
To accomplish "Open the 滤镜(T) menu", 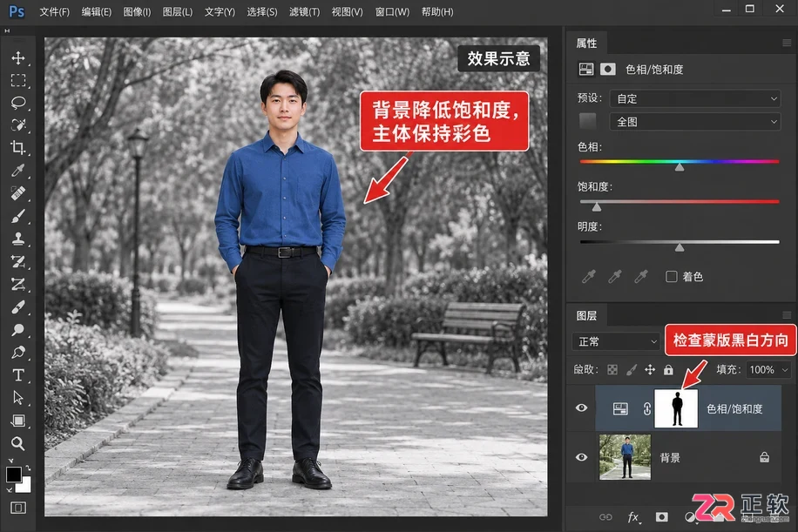I will point(304,11).
